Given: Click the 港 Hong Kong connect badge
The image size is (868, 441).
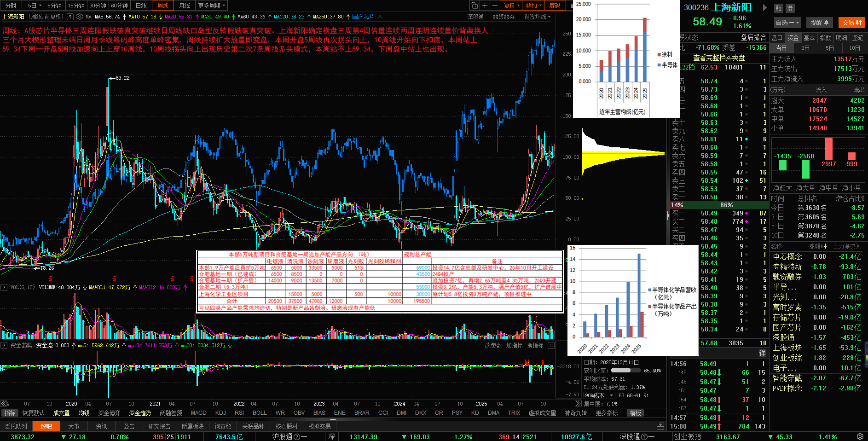Looking at the screenshot, I should [790, 8].
